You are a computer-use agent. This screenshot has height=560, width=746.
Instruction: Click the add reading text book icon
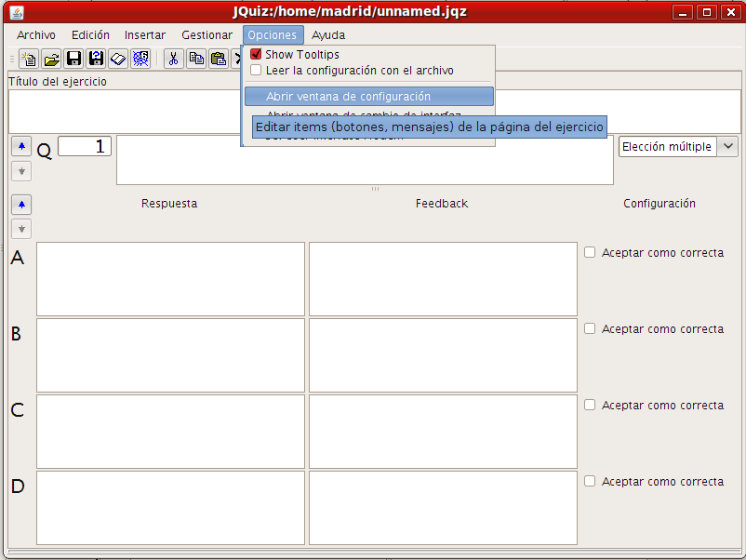pyautogui.click(x=118, y=59)
